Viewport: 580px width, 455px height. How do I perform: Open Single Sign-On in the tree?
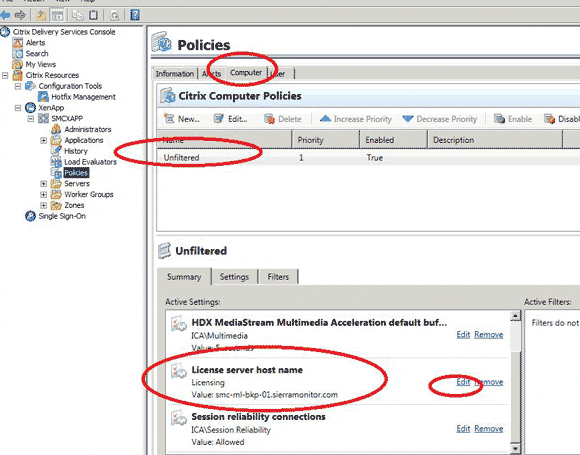coord(62,216)
